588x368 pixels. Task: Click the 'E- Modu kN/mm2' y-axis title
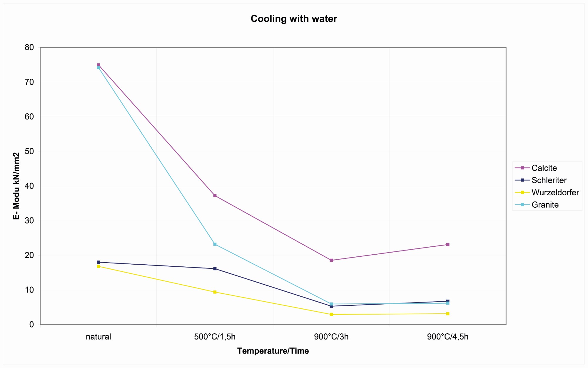pos(16,186)
